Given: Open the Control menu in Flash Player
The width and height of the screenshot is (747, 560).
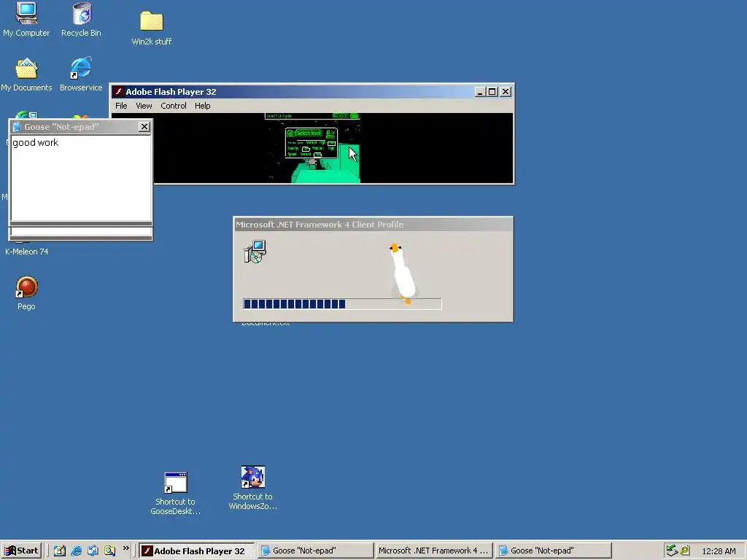Looking at the screenshot, I should (174, 106).
